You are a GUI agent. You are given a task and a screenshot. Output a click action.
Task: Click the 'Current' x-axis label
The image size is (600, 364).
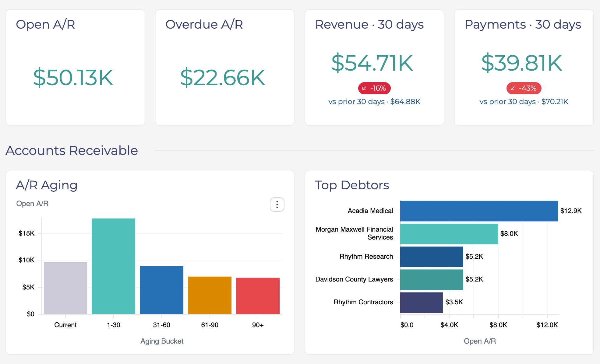[x=65, y=325]
